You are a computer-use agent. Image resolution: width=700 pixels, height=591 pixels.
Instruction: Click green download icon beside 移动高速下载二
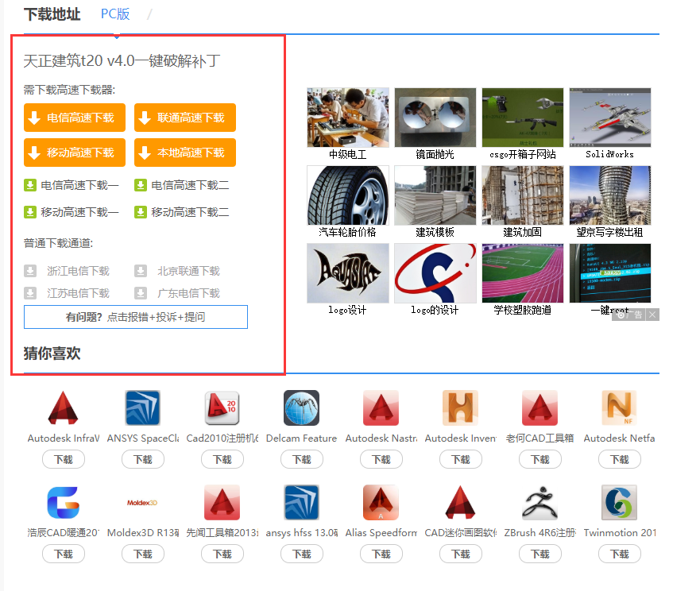point(141,211)
